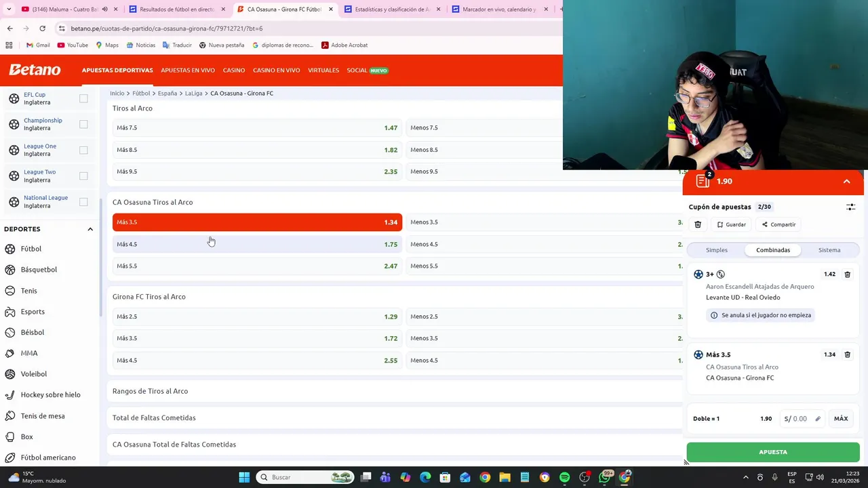Go back with the browser back arrow
868x488 pixels.
(9, 28)
